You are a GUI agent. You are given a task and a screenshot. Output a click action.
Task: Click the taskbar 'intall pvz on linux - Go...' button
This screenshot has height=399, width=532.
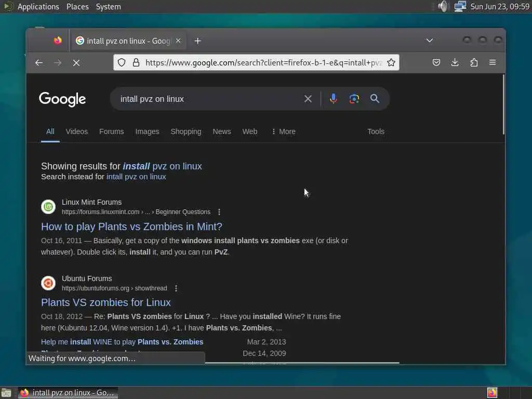click(x=68, y=393)
